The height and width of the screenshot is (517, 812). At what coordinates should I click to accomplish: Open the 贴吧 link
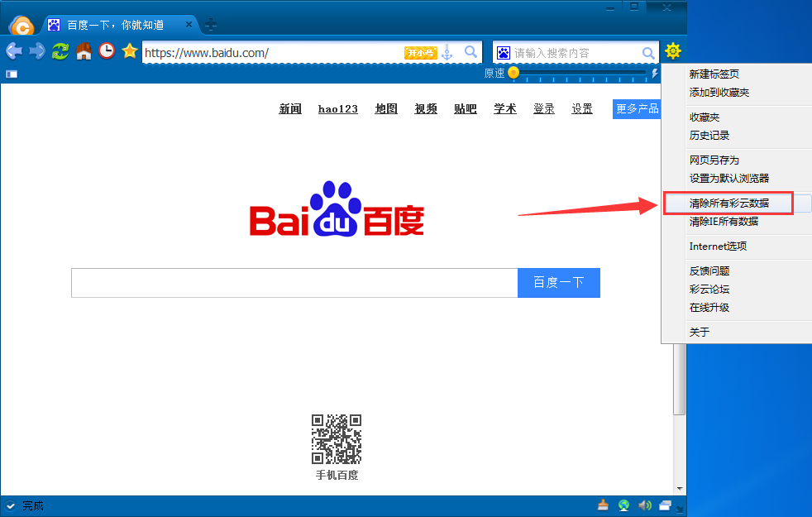465,109
